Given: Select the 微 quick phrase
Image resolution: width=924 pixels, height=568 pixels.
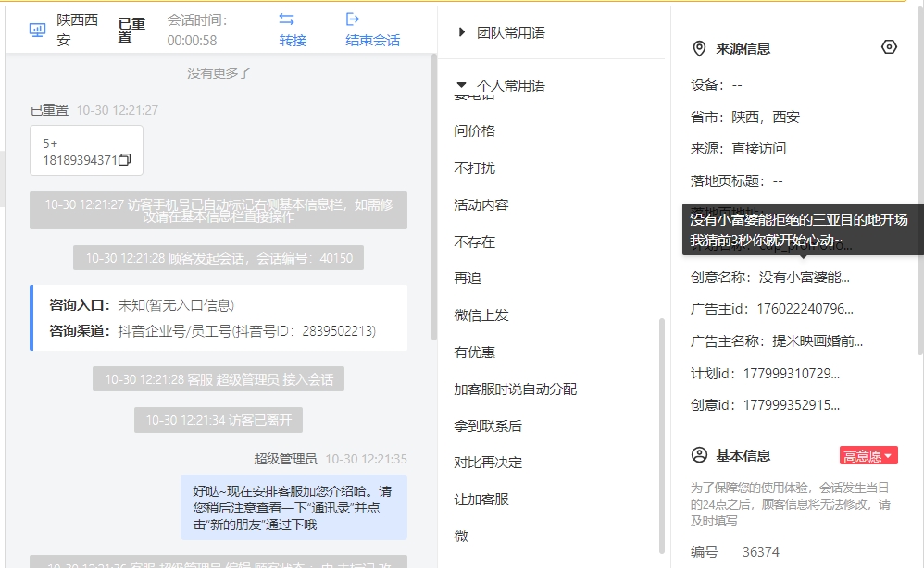Looking at the screenshot, I should [x=461, y=536].
